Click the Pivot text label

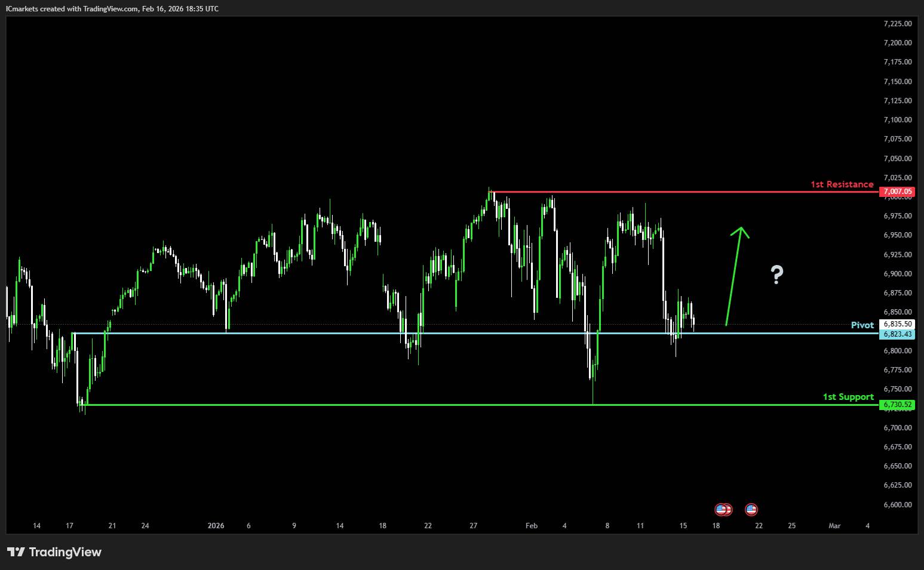click(x=862, y=325)
